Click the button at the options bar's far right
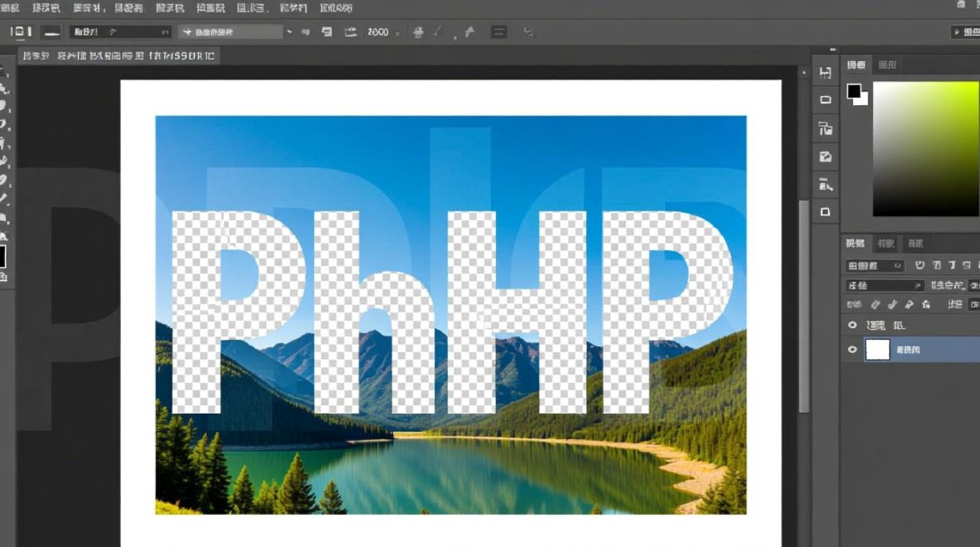 pyautogui.click(x=965, y=32)
